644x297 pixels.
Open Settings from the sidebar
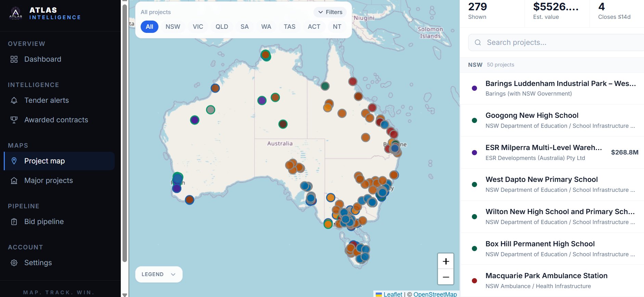tap(59, 263)
